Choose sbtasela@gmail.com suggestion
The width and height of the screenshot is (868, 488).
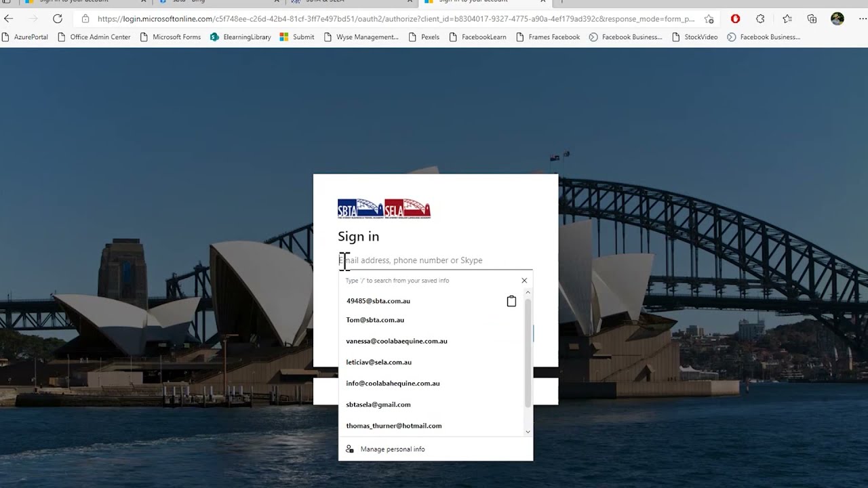click(378, 405)
